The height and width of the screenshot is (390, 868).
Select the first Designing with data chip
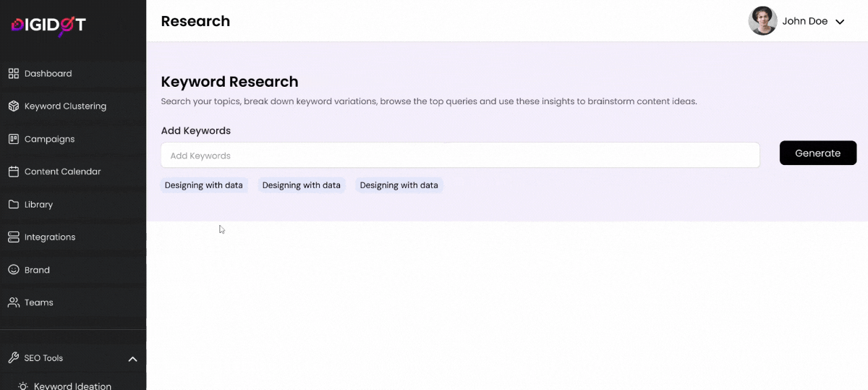[204, 185]
